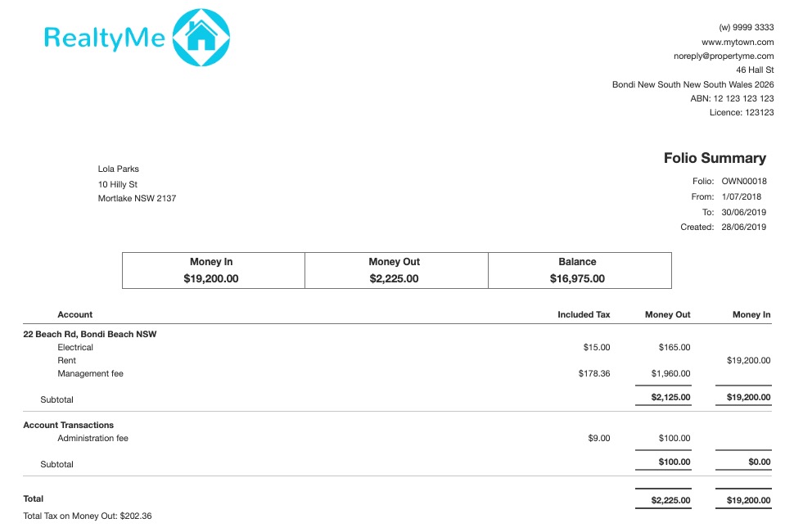The height and width of the screenshot is (532, 785).
Task: Click the phone number (w) 9999 3333
Action: coord(746,28)
